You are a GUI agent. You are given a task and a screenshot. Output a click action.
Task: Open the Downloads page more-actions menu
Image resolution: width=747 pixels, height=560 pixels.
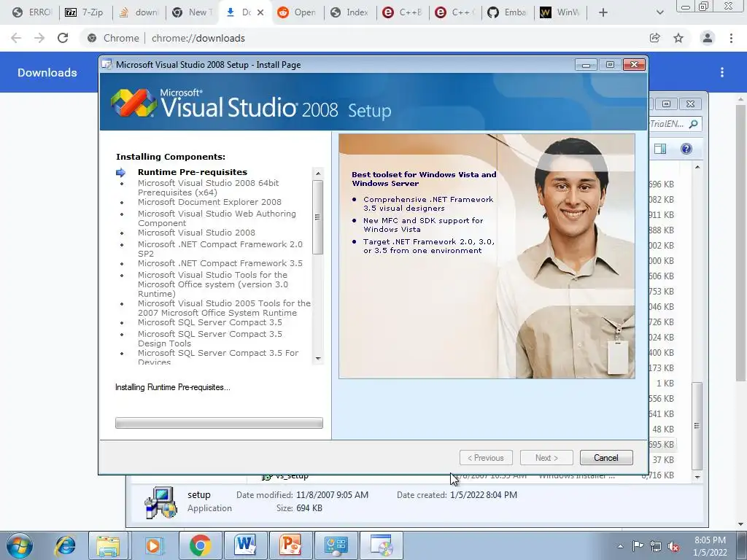(x=722, y=72)
